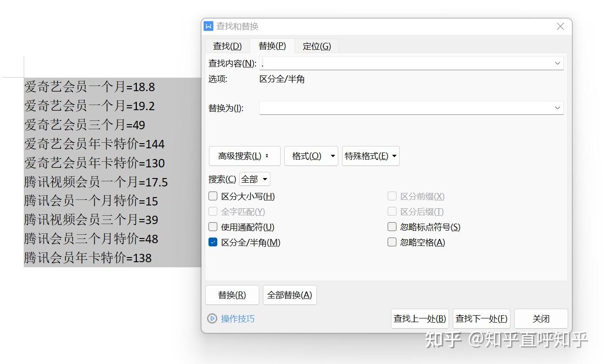Screen dimensions: 604x364
Task: Click the 查找下一处(F) button
Action: 482,319
